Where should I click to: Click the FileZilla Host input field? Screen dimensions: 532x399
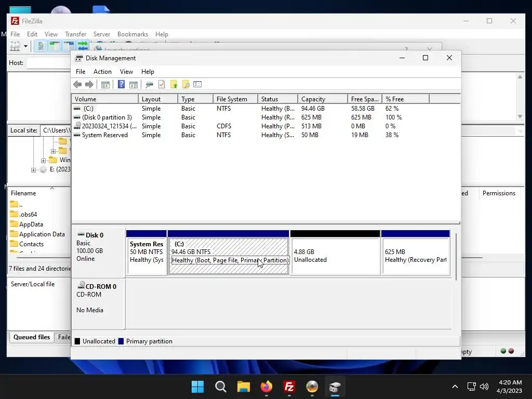click(x=49, y=63)
